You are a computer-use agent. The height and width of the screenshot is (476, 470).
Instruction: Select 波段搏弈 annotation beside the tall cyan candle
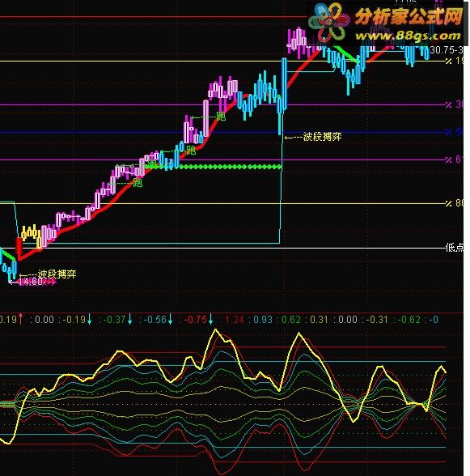click(x=322, y=137)
